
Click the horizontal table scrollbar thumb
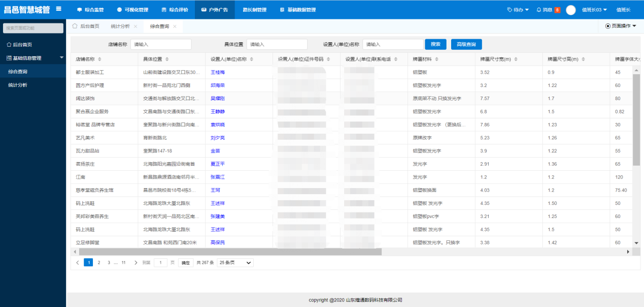[230, 252]
